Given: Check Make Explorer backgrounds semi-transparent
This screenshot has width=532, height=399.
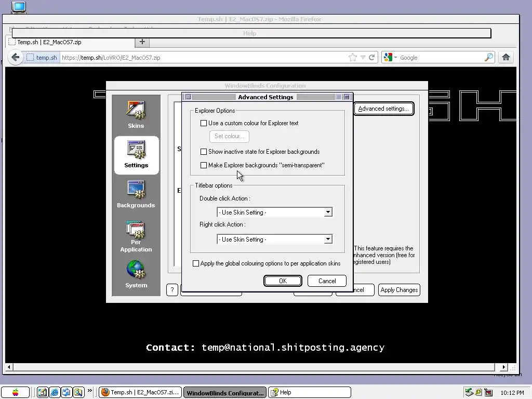Looking at the screenshot, I should point(204,165).
